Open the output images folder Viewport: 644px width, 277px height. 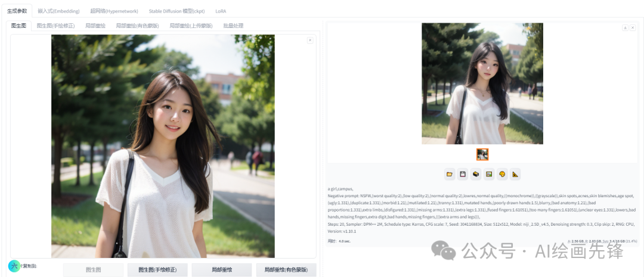[450, 175]
